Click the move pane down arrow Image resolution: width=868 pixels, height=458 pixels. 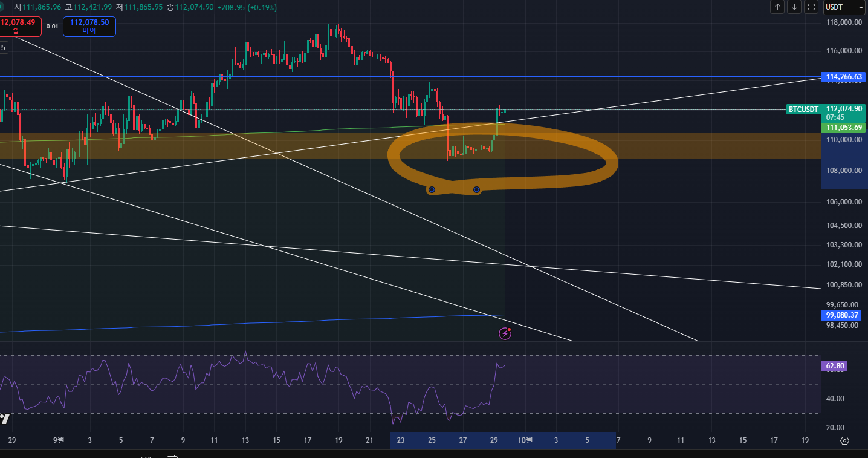pos(794,7)
